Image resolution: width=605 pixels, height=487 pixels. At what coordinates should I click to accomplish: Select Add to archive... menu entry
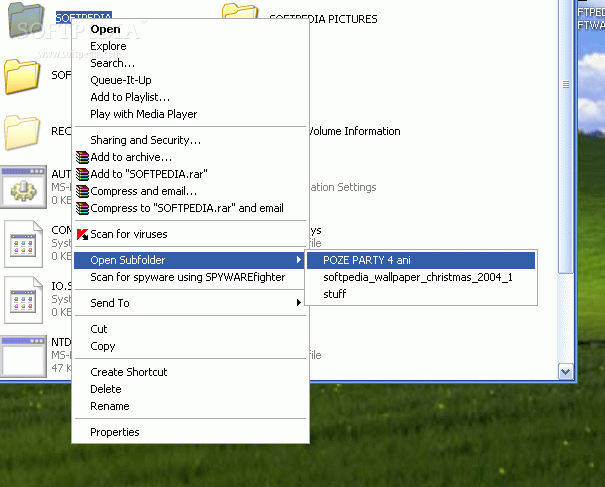(x=190, y=157)
